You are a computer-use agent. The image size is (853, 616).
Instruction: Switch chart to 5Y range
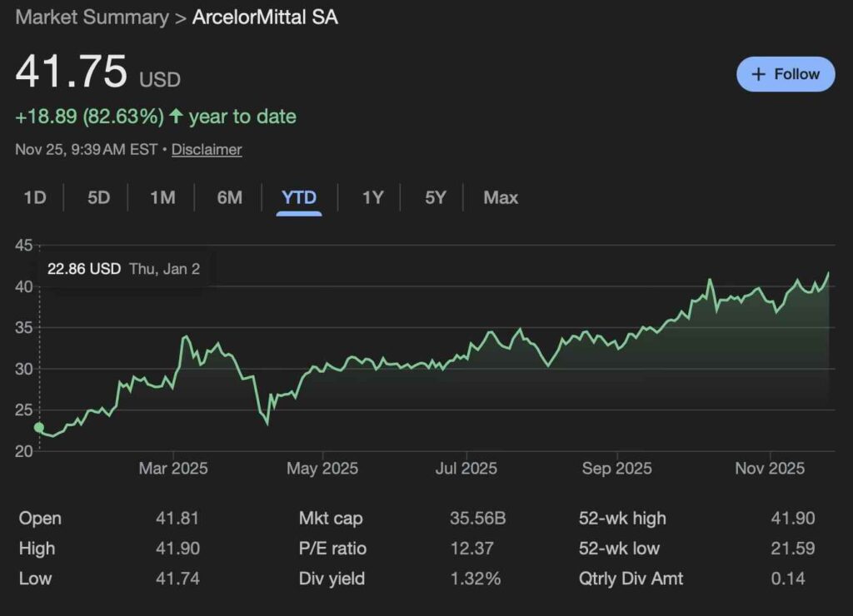click(x=436, y=197)
